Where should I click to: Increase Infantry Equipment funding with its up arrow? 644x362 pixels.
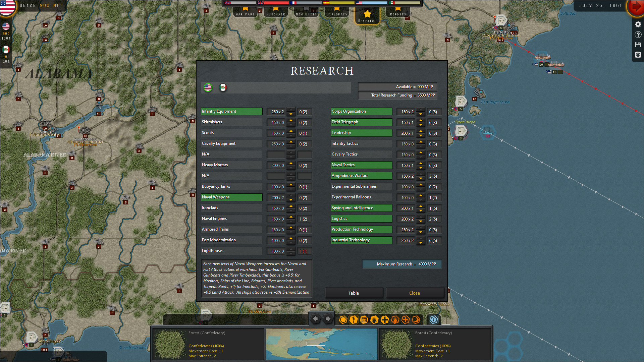(x=291, y=109)
